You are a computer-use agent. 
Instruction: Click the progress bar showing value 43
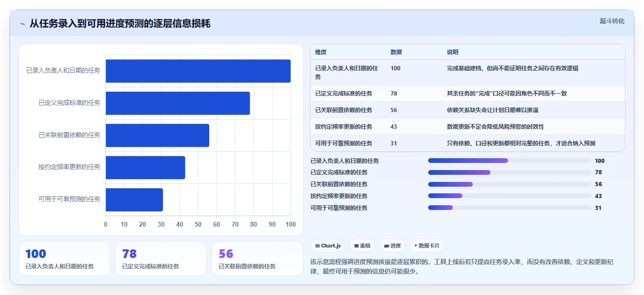[x=509, y=196]
